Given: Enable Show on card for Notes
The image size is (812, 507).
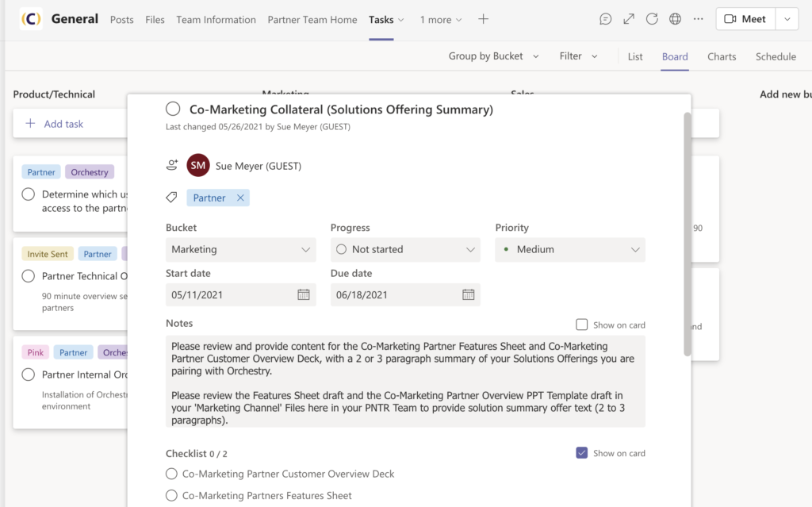Looking at the screenshot, I should click(584, 325).
